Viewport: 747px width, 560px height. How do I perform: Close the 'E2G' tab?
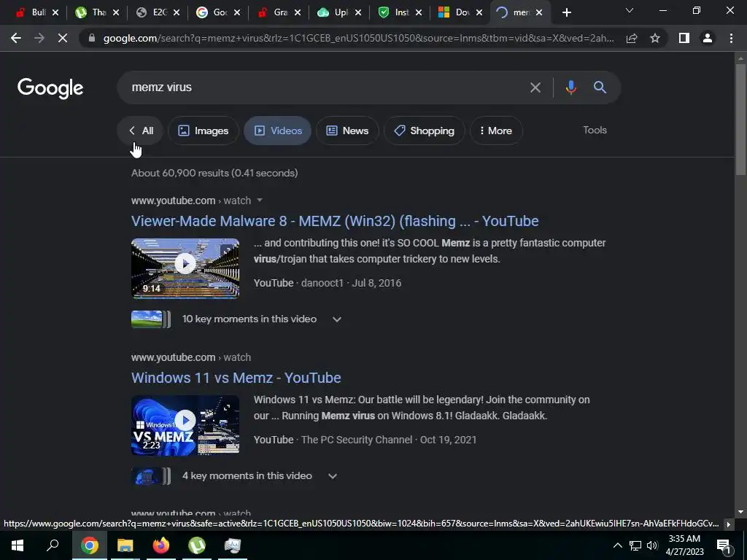(x=177, y=13)
